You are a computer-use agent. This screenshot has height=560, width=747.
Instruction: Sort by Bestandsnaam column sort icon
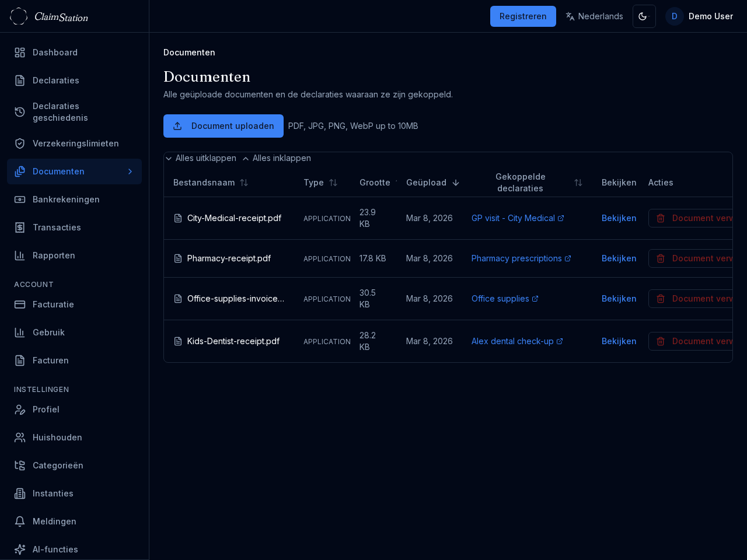pyautogui.click(x=244, y=183)
